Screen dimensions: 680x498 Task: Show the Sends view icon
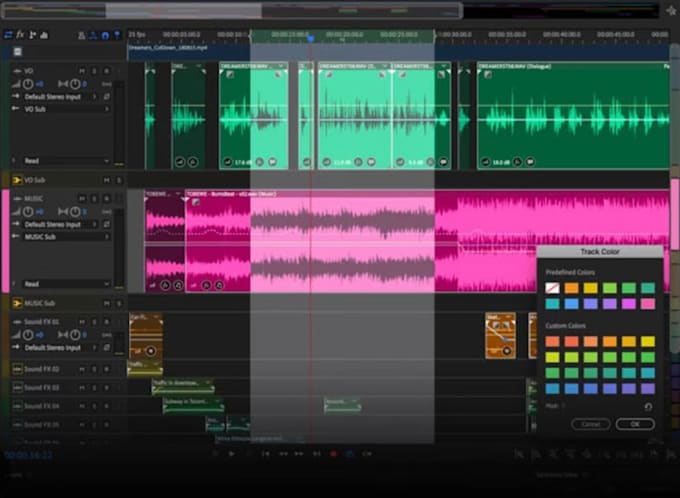pos(32,35)
